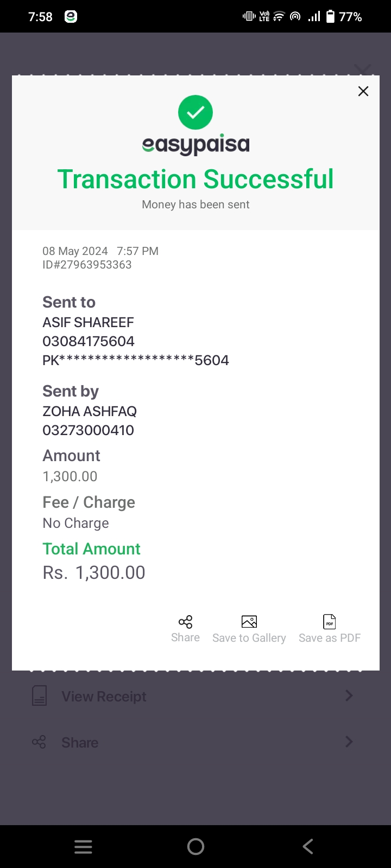Open the dimmed Share row at the bottom

[x=195, y=742]
